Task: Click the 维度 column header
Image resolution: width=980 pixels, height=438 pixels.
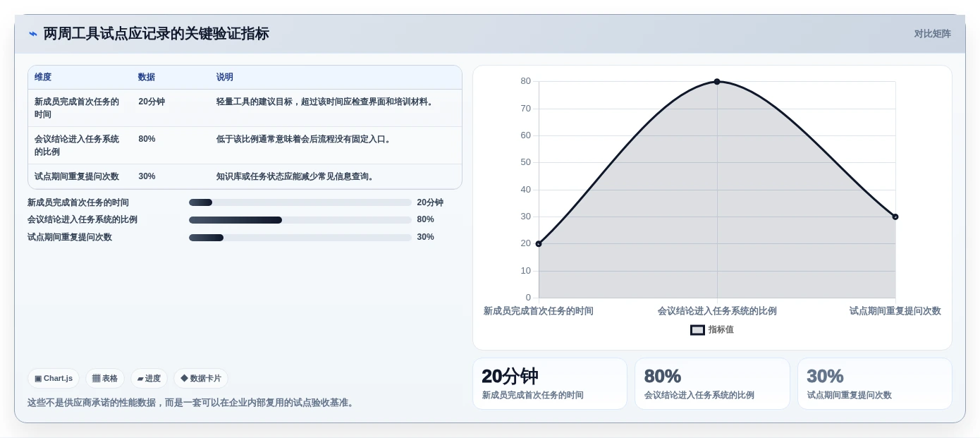Action: 43,77
